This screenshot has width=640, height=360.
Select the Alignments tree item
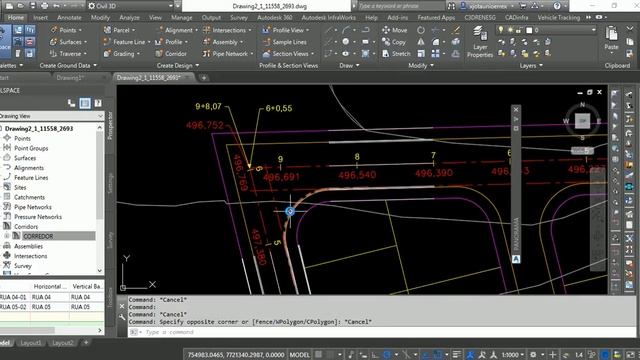(x=29, y=168)
